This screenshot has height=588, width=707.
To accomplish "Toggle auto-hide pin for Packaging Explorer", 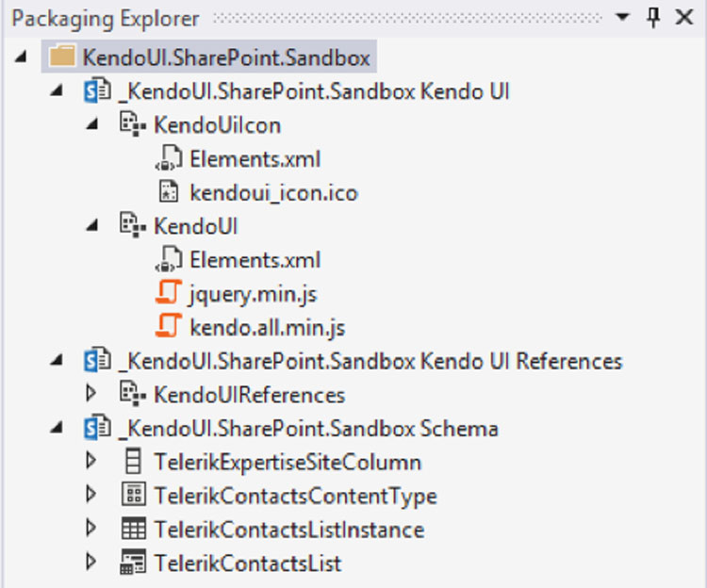I will coord(652,19).
